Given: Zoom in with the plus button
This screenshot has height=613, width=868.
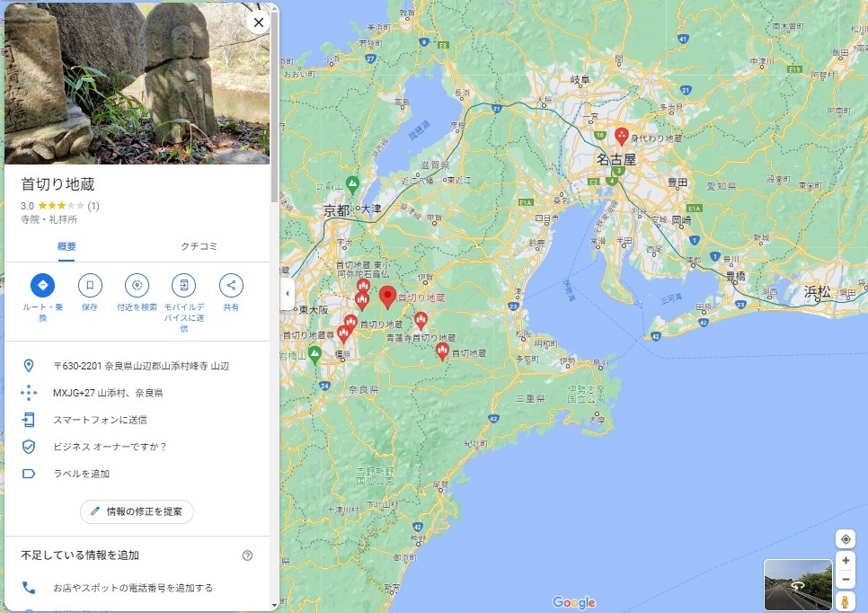Looking at the screenshot, I should coord(846,560).
